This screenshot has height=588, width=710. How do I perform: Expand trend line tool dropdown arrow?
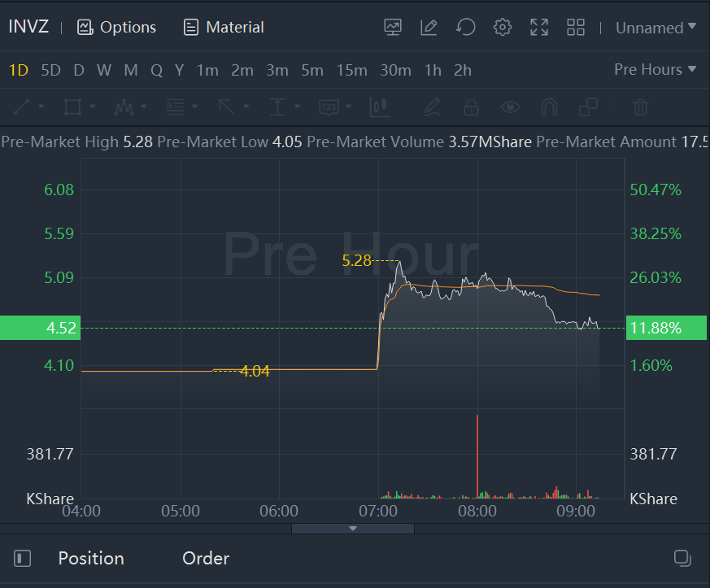(41, 107)
